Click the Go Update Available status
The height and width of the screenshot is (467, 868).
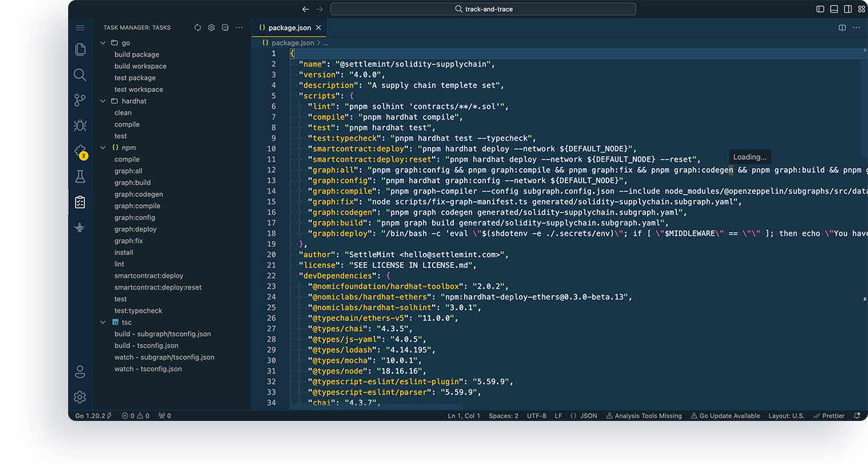pos(725,416)
